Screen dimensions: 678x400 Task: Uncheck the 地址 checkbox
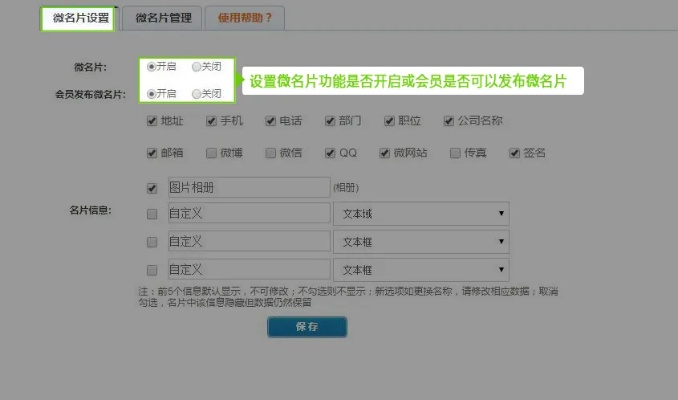[152, 121]
